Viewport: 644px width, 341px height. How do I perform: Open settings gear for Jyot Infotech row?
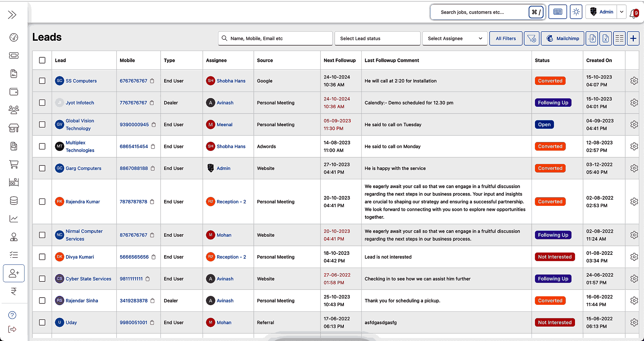[x=634, y=103]
